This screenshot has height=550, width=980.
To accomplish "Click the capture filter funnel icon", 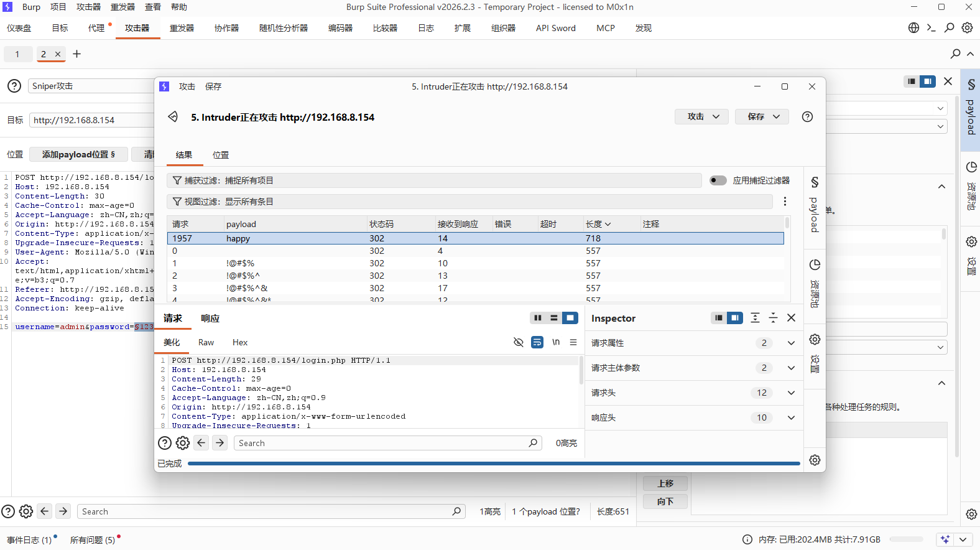I will click(x=177, y=180).
